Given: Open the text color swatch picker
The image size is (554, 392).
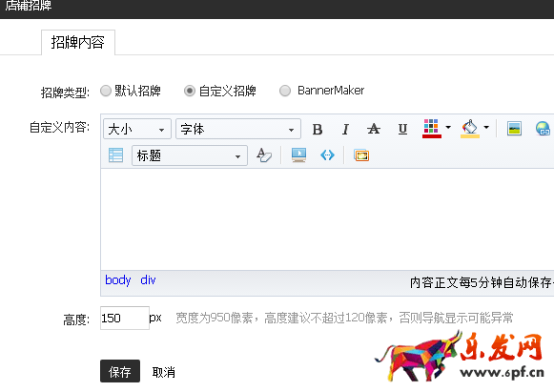Looking at the screenshot, I should (431, 129).
